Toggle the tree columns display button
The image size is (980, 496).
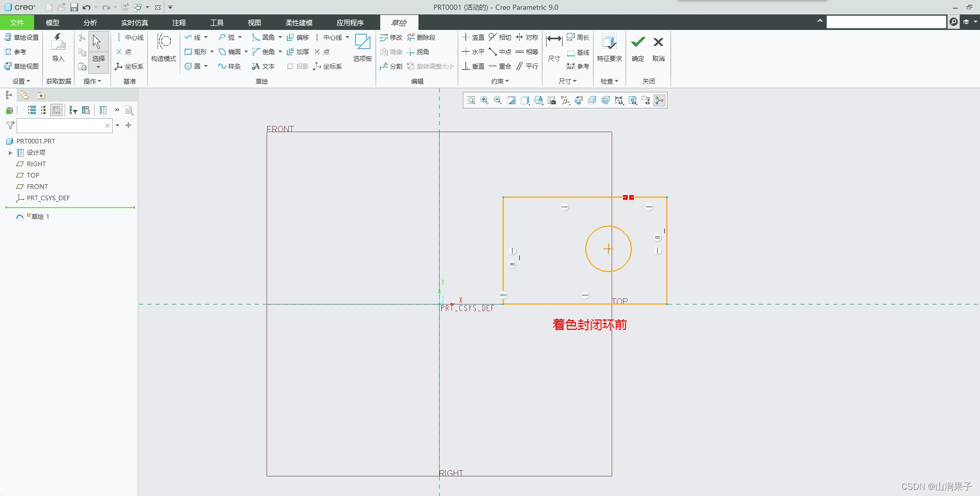coord(56,110)
